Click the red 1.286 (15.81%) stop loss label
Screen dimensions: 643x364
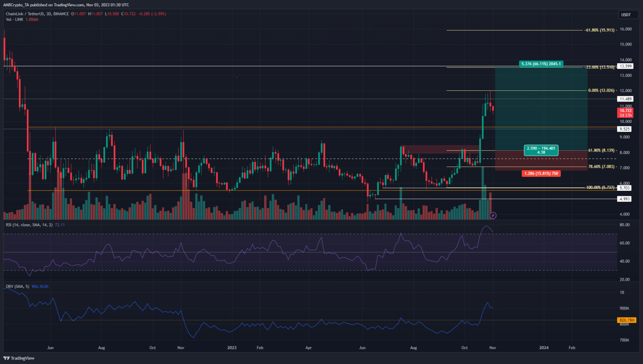(541, 174)
